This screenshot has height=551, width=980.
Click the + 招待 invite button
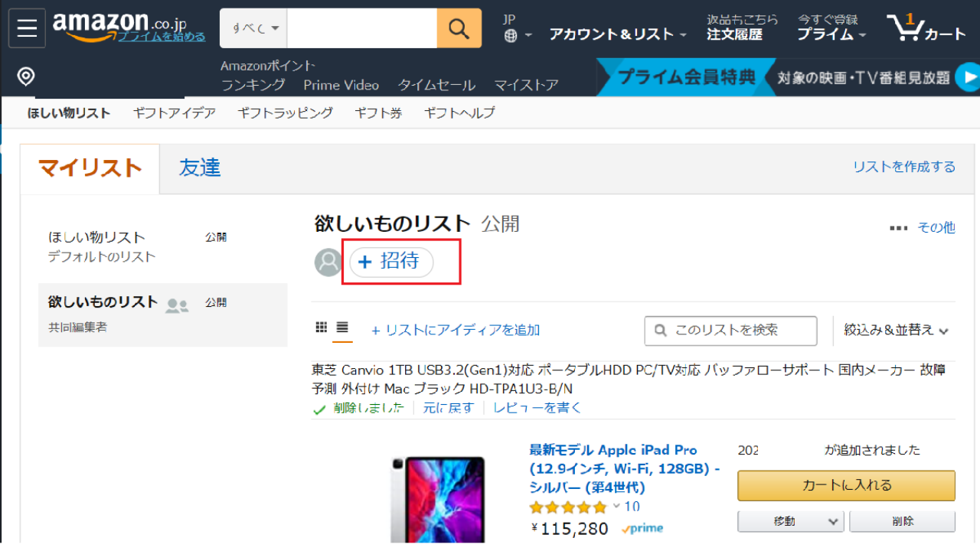391,262
